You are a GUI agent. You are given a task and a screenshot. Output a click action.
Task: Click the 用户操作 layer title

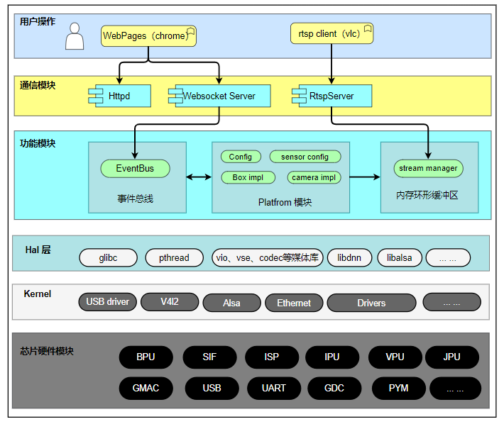(x=38, y=21)
